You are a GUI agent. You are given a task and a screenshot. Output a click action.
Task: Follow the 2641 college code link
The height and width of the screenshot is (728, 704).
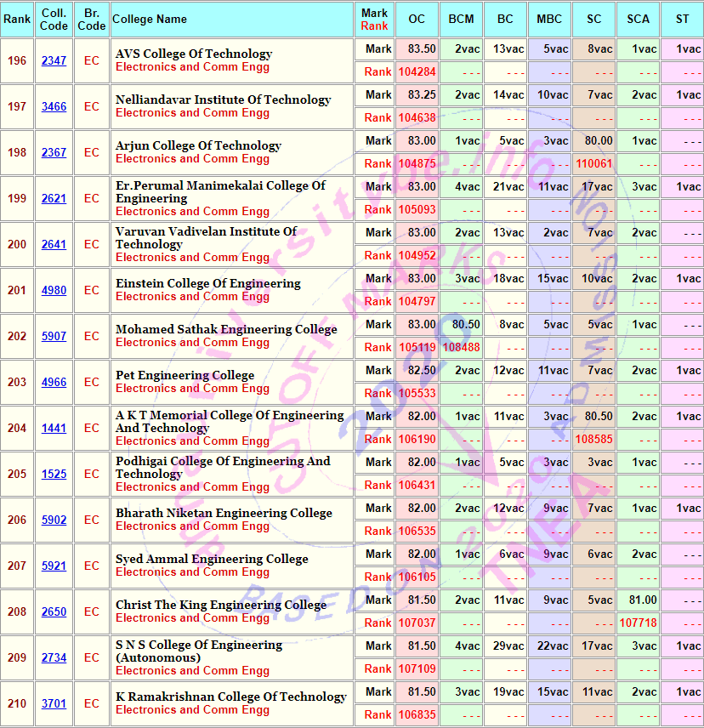click(54, 244)
